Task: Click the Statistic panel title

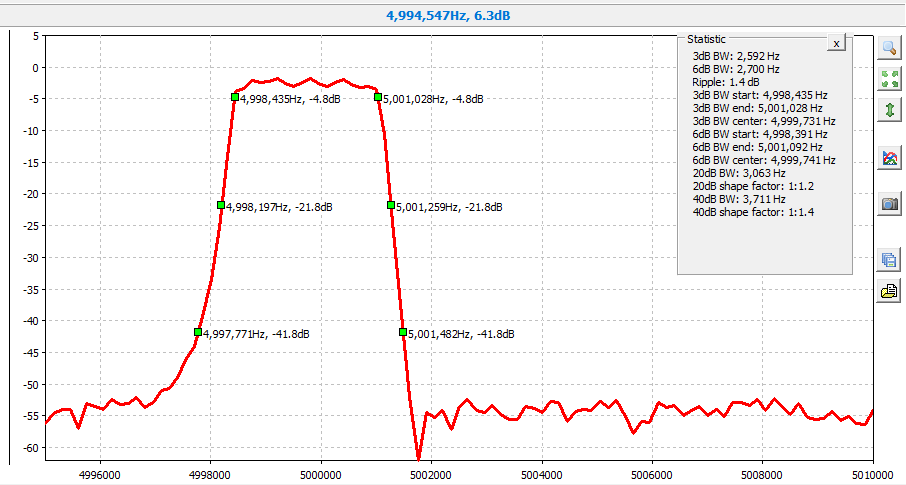Action: coord(706,38)
